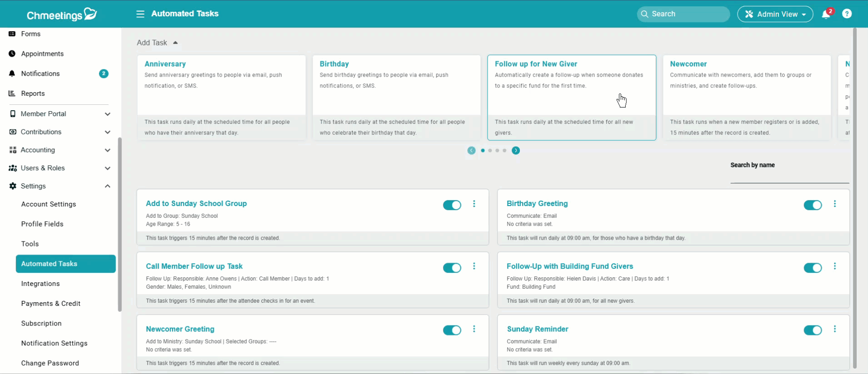The height and width of the screenshot is (374, 868).
Task: Disable the Add to Sunday School Group task
Action: [452, 205]
